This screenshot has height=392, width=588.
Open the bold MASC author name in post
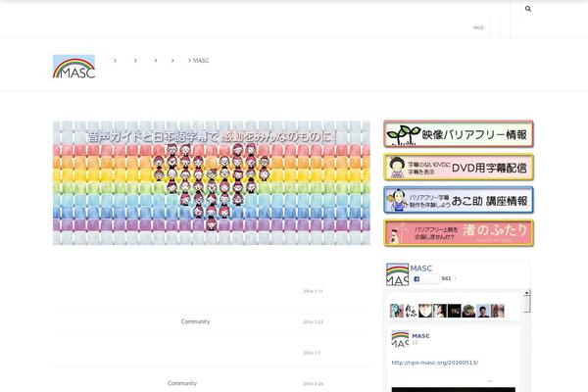[420, 336]
